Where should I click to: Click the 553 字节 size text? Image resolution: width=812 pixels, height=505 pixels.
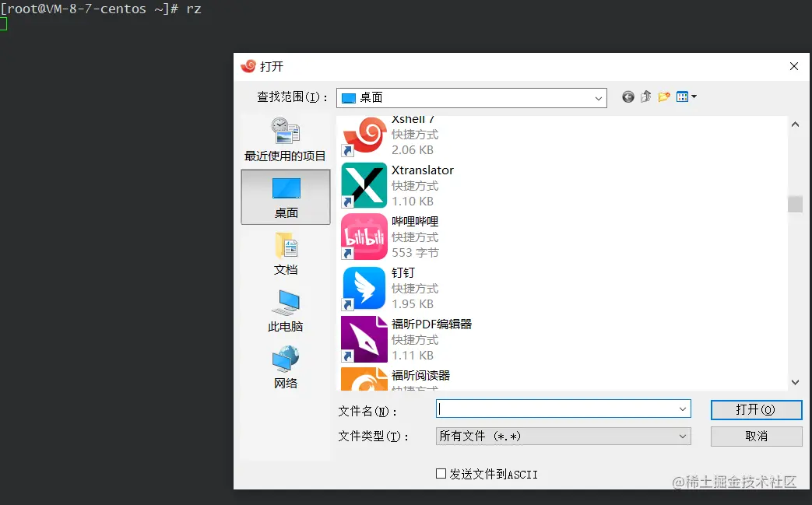[x=415, y=252]
